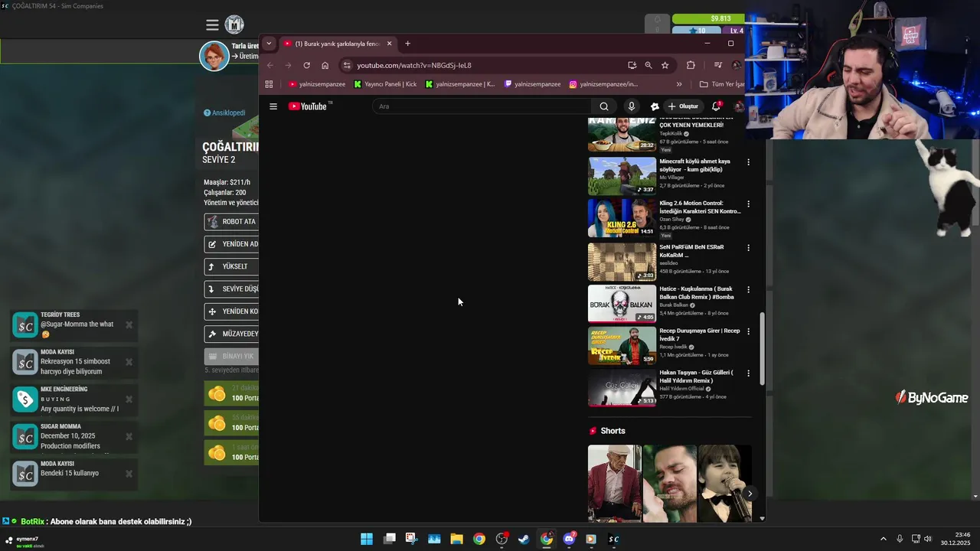Open the YouTube guide hamburger menu

click(273, 106)
